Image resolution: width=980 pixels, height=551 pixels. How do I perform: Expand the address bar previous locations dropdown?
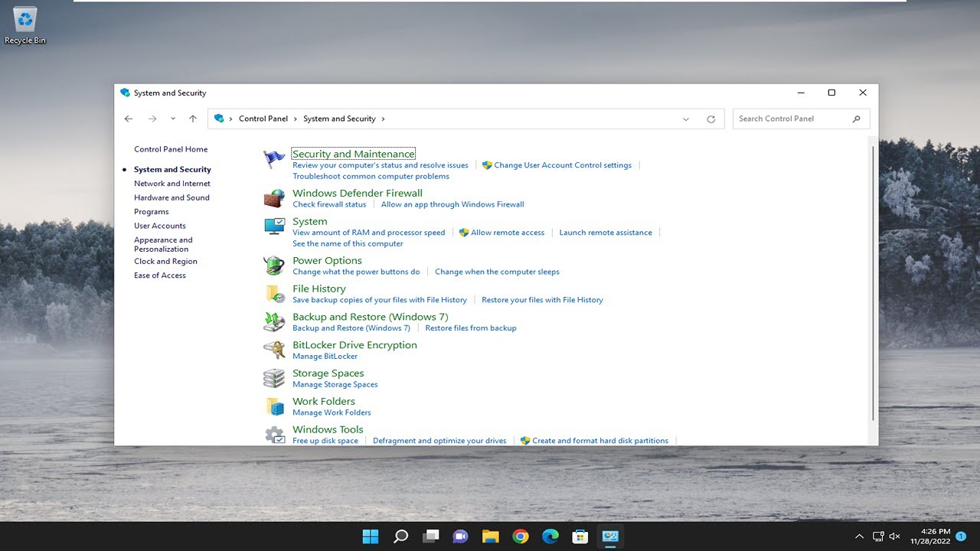(686, 119)
